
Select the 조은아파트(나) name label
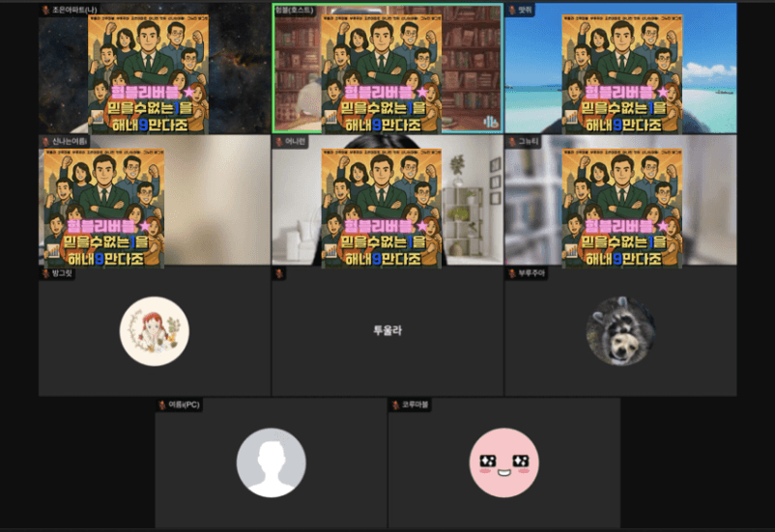tap(74, 10)
